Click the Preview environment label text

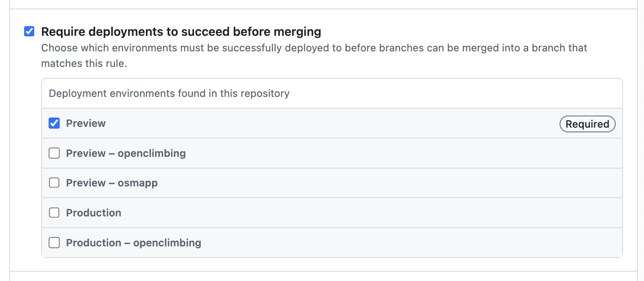tap(86, 123)
